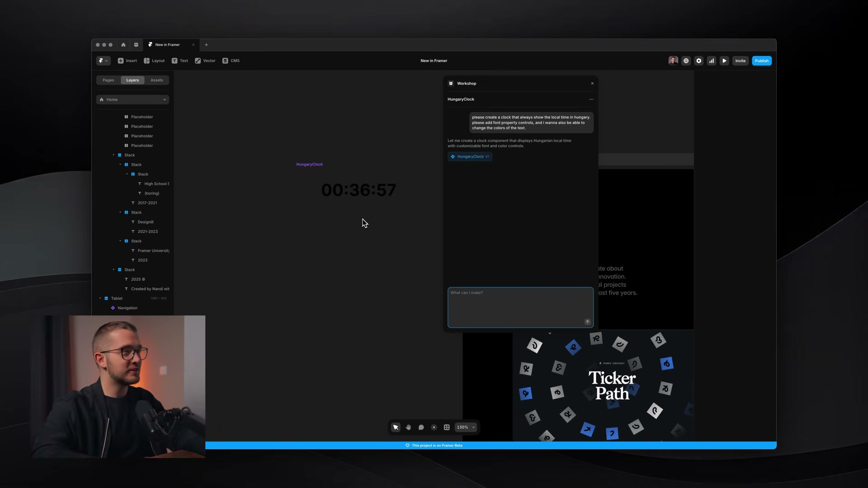Focus the What can I make input
868x488 pixels.
click(x=520, y=307)
